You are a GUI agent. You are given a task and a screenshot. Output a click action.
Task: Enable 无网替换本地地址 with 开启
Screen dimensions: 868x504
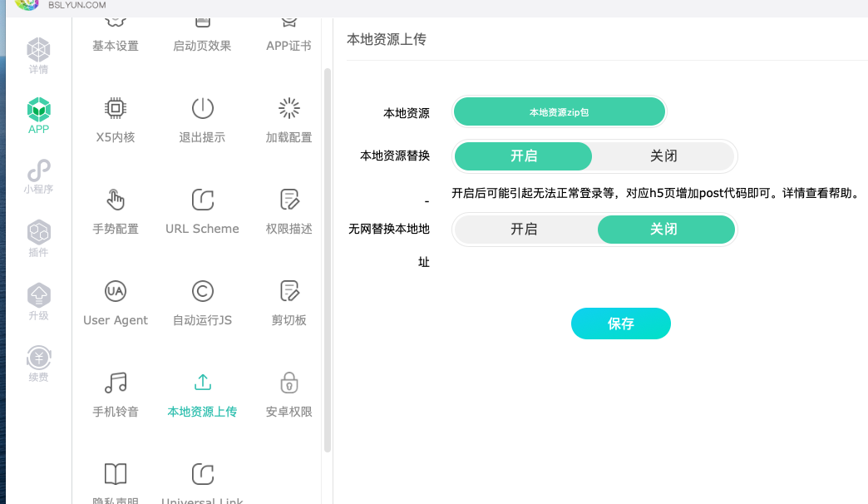click(524, 230)
